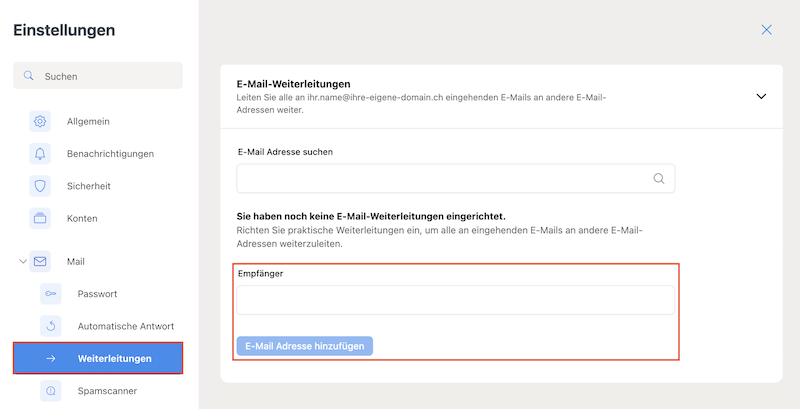Close the settings with the X
This screenshot has width=800, height=409.
point(766,30)
